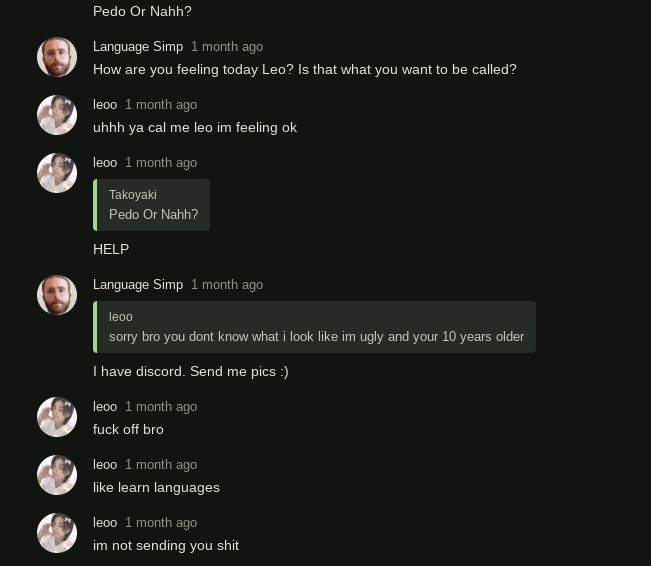
Task: Open leoo's avatar next to 'like learn languages'
Action: pos(57,475)
